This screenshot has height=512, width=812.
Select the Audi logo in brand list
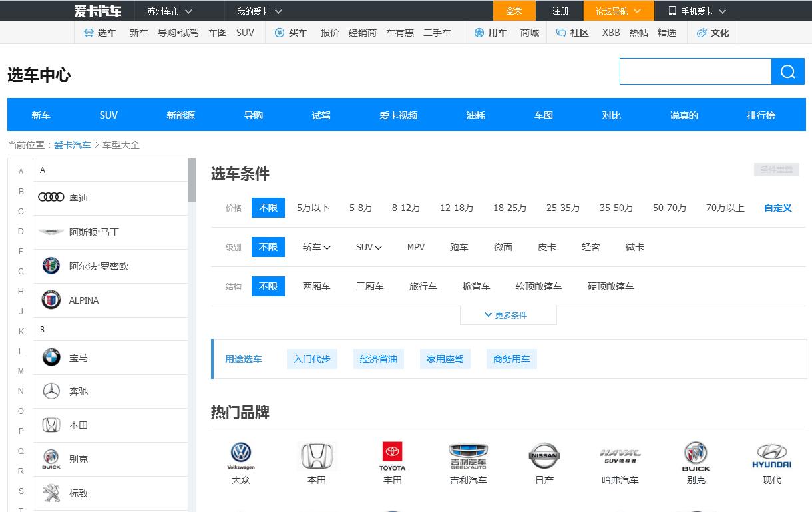(x=51, y=198)
